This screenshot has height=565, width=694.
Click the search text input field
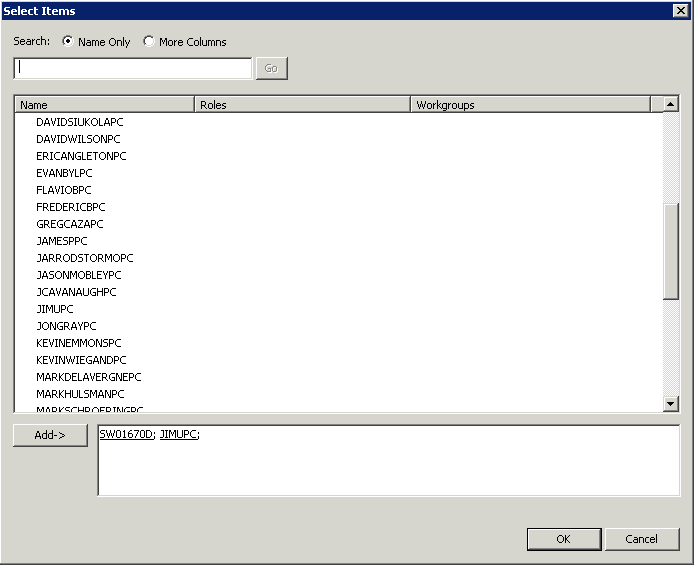[x=133, y=68]
